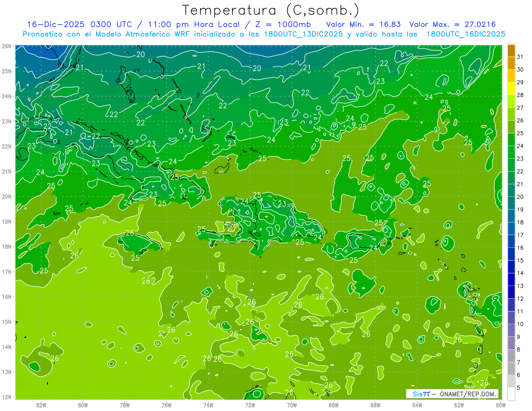Click the colorbar legend value 27
This screenshot has width=532, height=411.
tap(520, 108)
